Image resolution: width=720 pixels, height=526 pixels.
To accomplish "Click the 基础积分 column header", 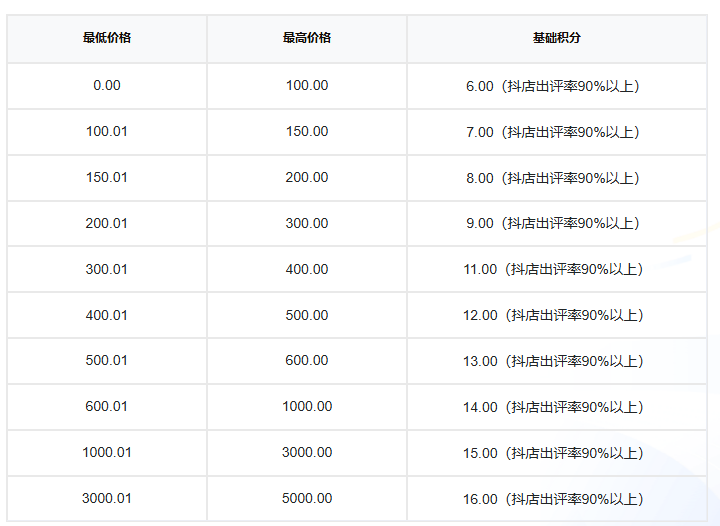I will click(557, 38).
